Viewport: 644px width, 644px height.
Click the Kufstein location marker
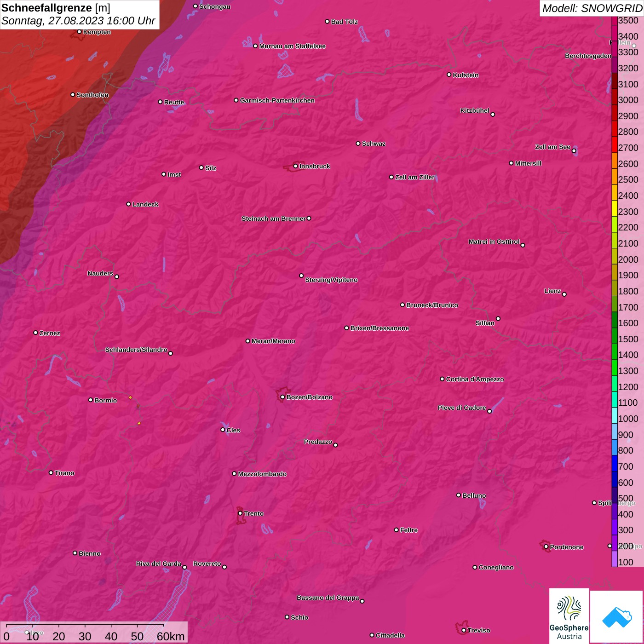449,75
